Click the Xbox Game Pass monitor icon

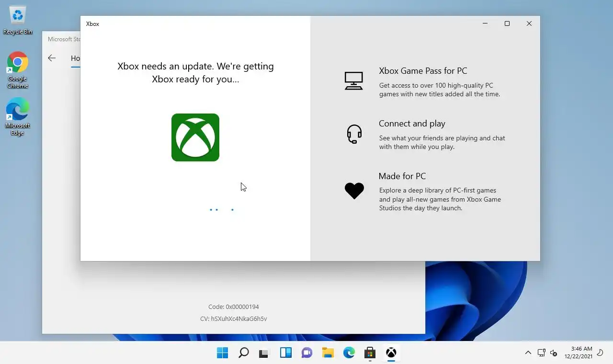pos(354,80)
